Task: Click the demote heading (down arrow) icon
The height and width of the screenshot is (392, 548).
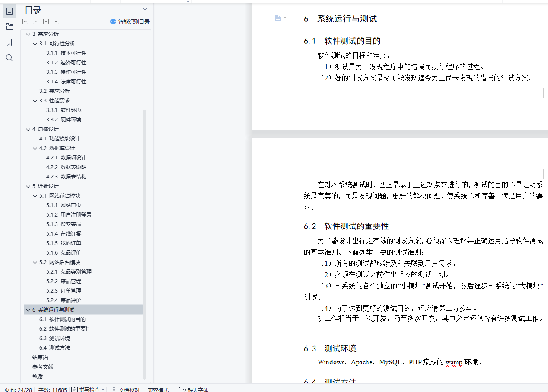Action: pyautogui.click(x=25, y=21)
